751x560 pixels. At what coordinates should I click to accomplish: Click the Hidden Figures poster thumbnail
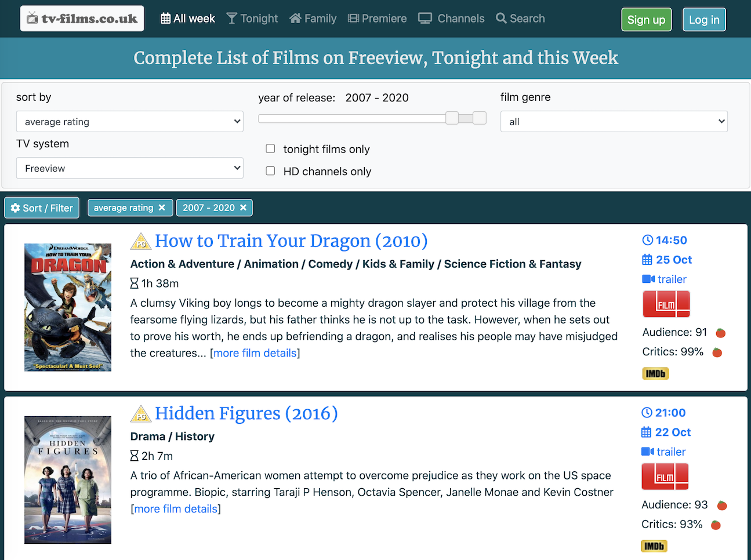coord(67,479)
